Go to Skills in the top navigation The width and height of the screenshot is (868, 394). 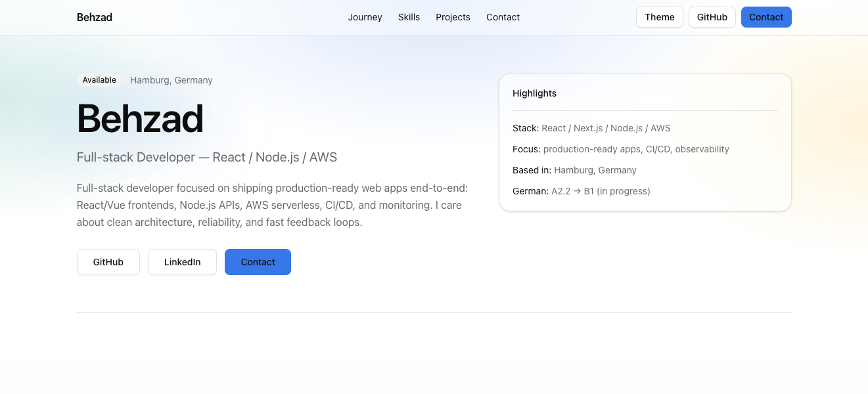[409, 17]
